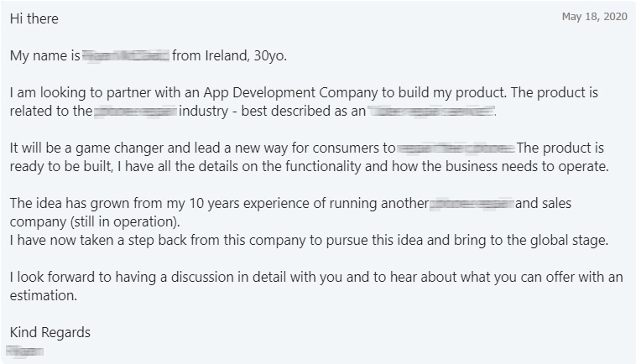The height and width of the screenshot is (364, 636).
Task: Click the sentence starting 'ready to be built'
Action: tap(309, 167)
